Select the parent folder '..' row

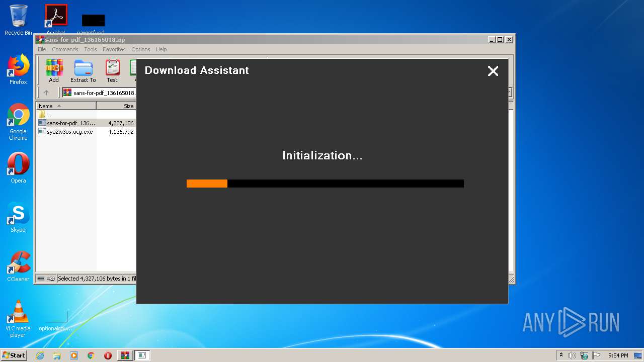pyautogui.click(x=86, y=115)
